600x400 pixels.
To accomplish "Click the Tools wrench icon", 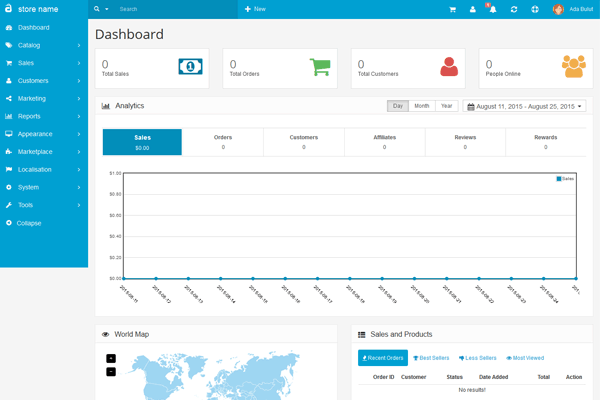I will (x=9, y=205).
